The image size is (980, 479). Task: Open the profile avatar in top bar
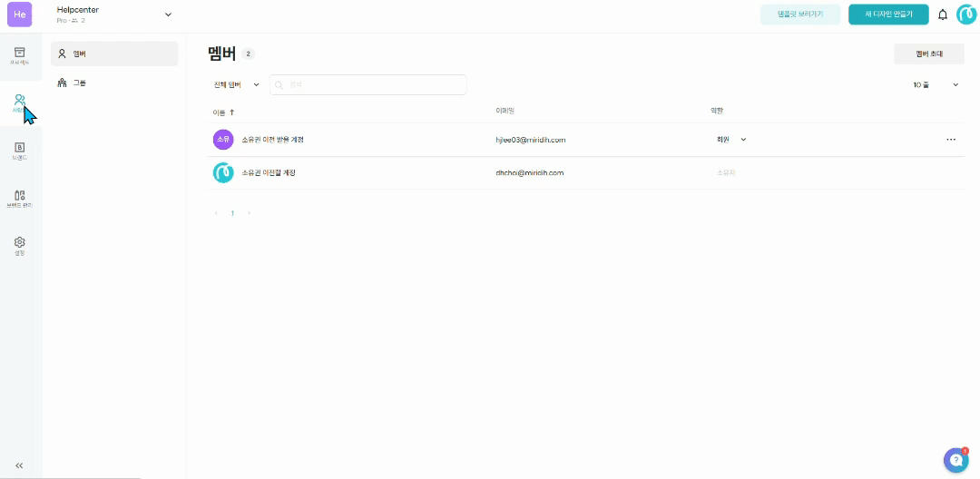click(966, 15)
